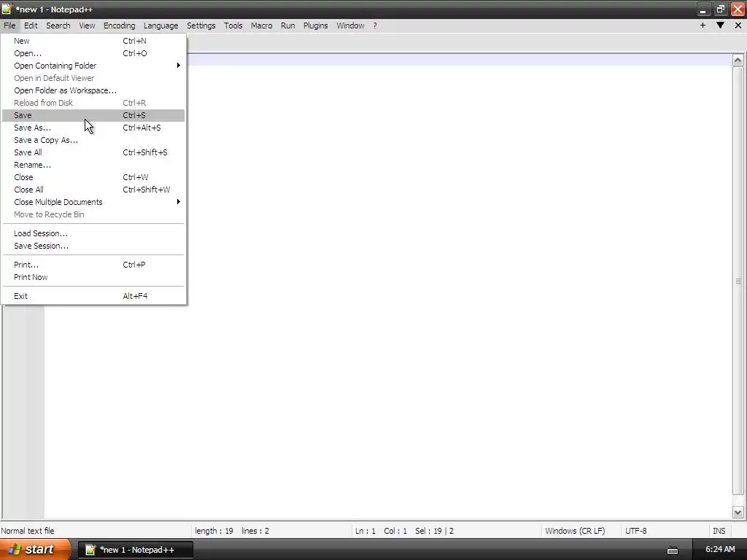Toggle INS insert mode in the status bar
Viewport: 747px width, 560px height.
(x=719, y=531)
